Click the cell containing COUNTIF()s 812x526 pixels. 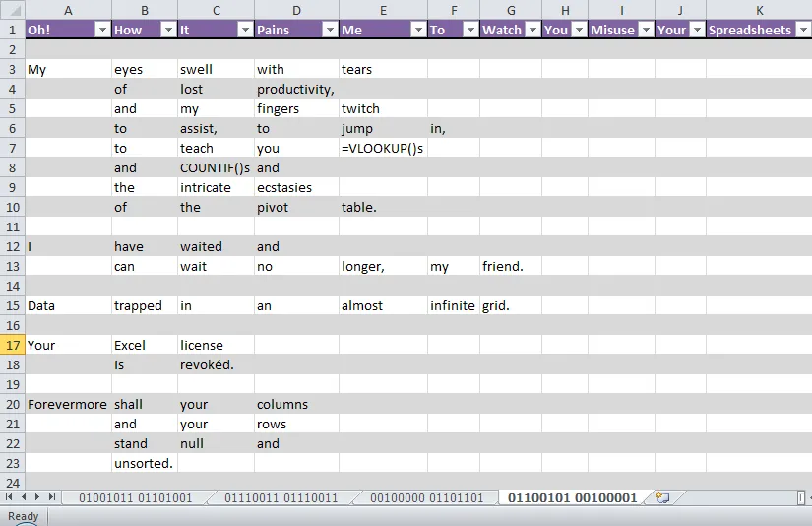coord(216,167)
